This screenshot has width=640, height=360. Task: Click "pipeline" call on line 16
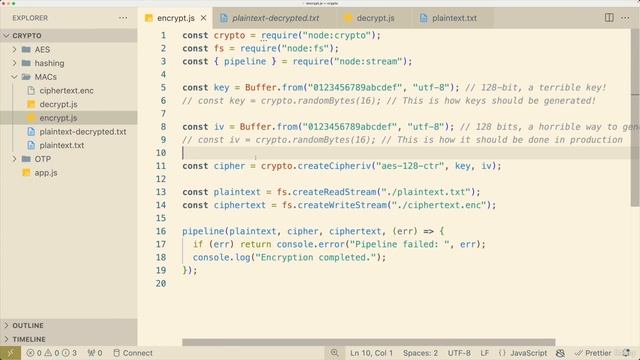pyautogui.click(x=203, y=231)
